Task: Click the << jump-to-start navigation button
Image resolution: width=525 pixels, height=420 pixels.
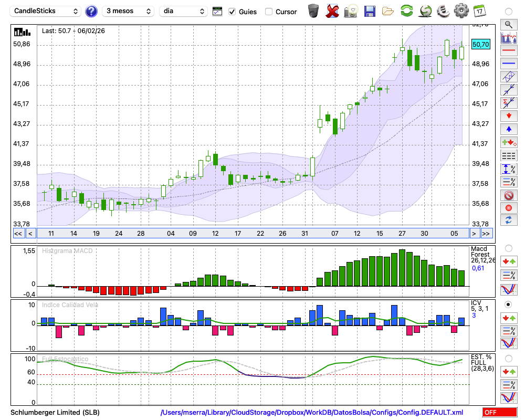Action: pos(18,234)
